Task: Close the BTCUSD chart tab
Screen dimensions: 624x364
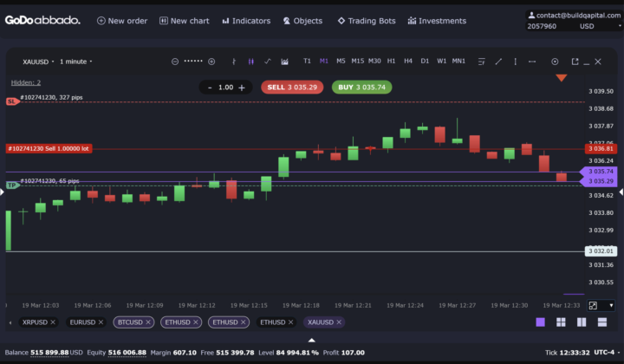Action: click(x=148, y=322)
